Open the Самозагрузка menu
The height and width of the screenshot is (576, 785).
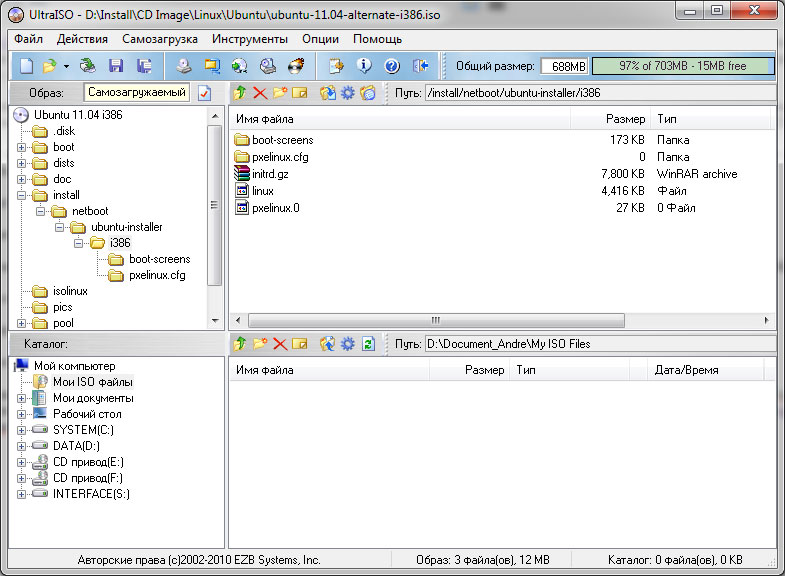160,39
